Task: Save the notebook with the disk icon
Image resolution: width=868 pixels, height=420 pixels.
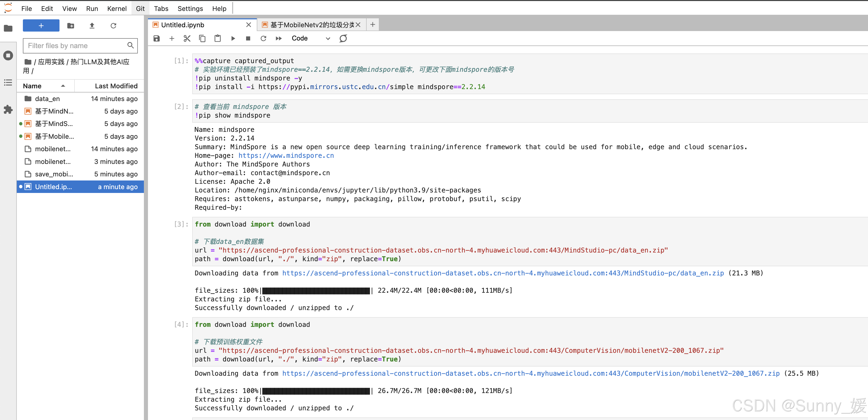Action: (x=157, y=38)
